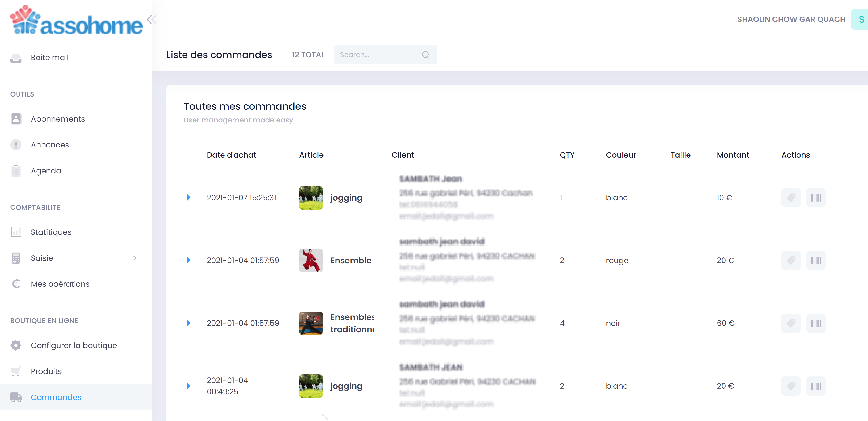Click Ensemble product thumbnail image
This screenshot has height=421, width=868.
click(310, 260)
